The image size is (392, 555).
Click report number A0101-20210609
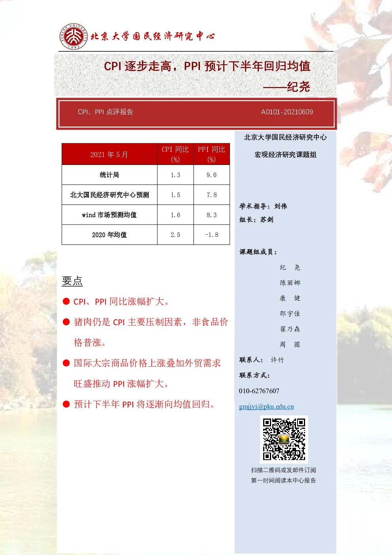click(287, 112)
